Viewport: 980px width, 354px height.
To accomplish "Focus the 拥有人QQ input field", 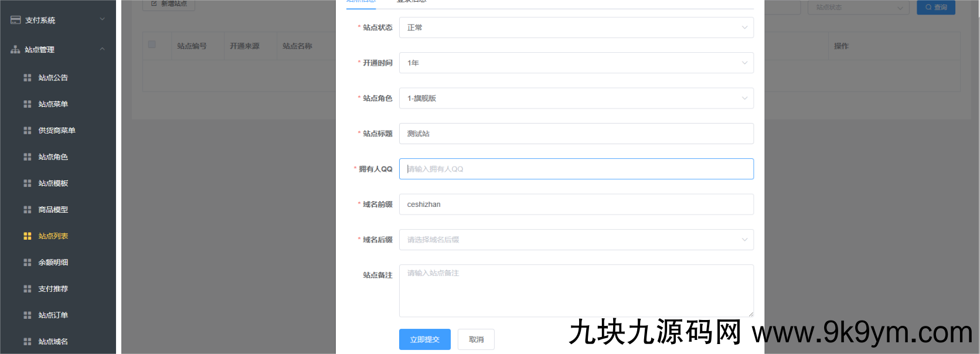I will coord(576,169).
